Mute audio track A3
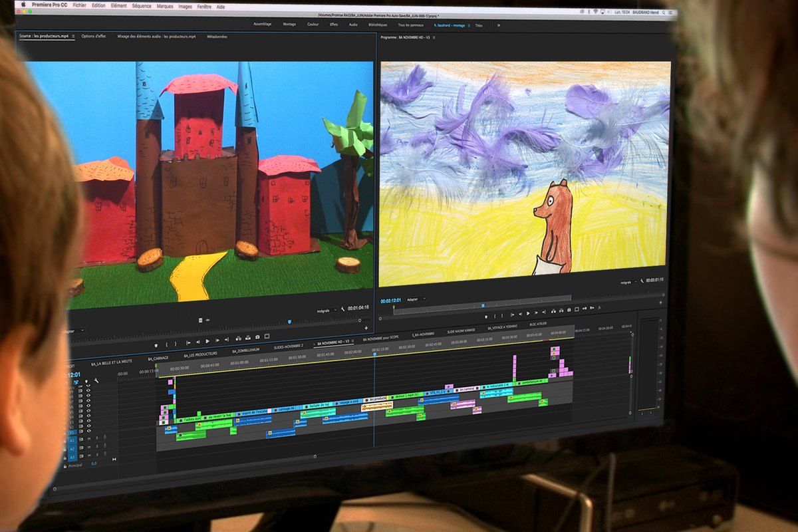Viewport: 798px width, 532px height. pos(89,456)
